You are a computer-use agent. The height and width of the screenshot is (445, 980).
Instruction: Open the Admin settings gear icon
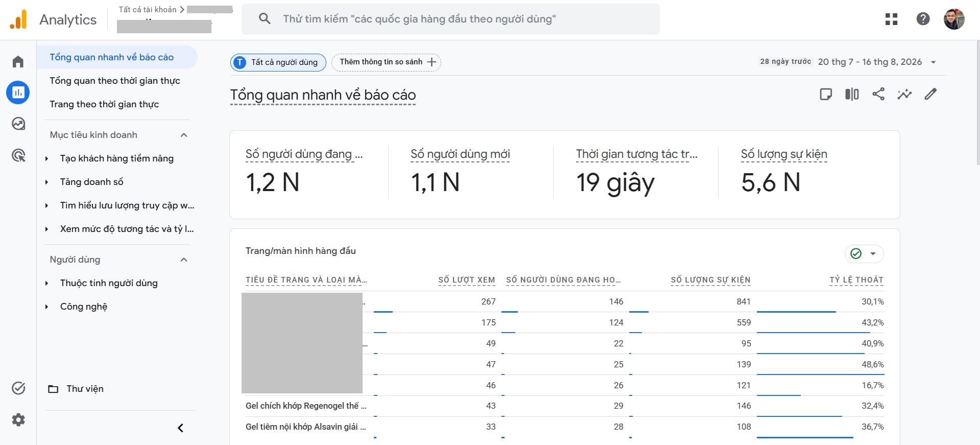[x=18, y=420]
